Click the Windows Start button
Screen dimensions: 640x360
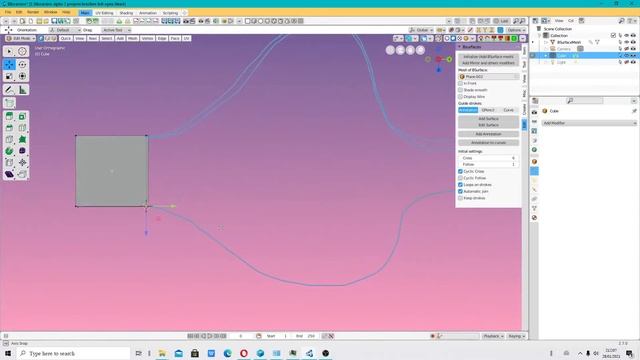pyautogui.click(x=8, y=353)
